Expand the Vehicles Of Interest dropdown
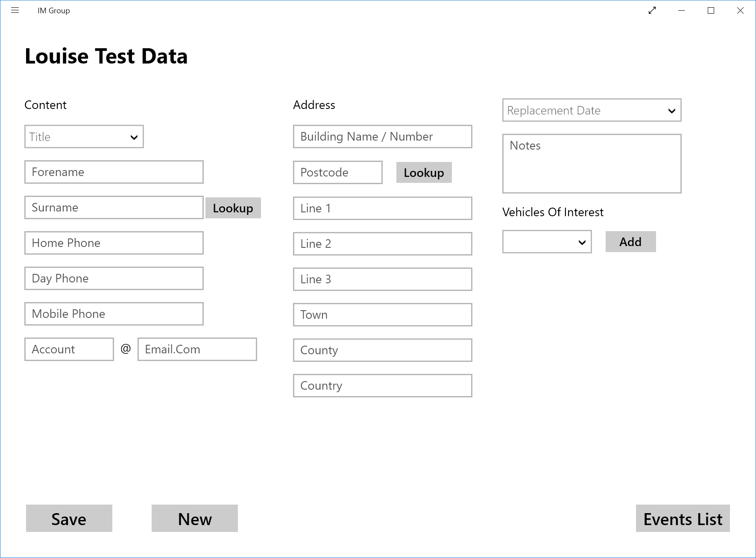 (547, 242)
